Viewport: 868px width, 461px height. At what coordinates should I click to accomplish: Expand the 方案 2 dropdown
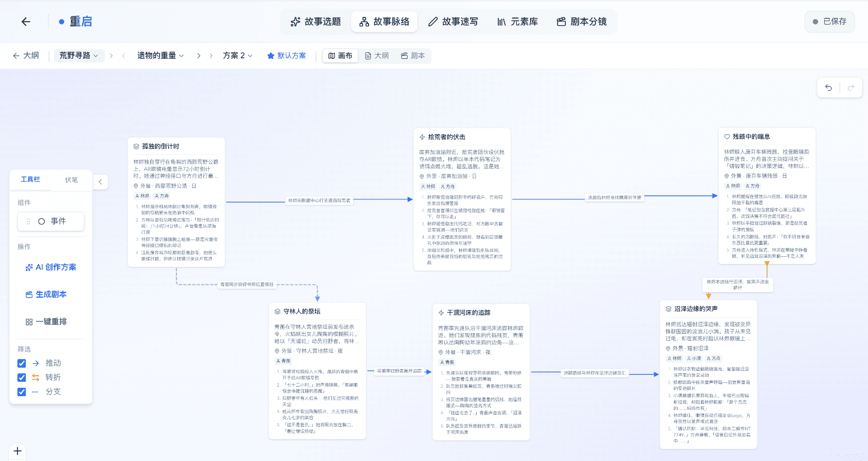238,56
